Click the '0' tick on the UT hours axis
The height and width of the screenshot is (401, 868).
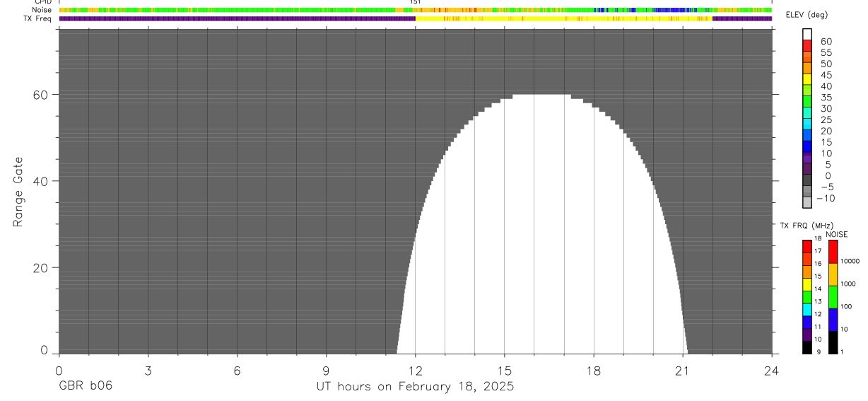[x=59, y=370]
